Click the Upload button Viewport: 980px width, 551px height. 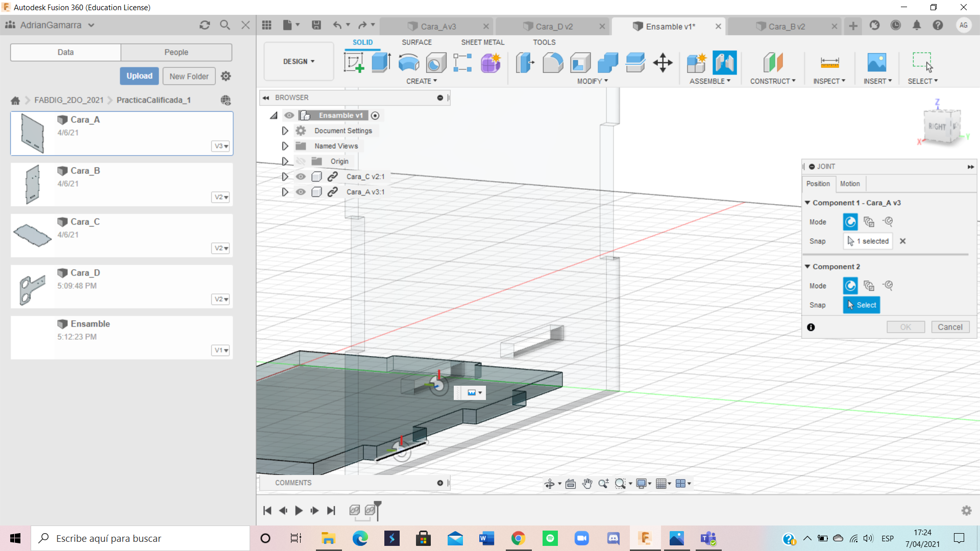[139, 76]
